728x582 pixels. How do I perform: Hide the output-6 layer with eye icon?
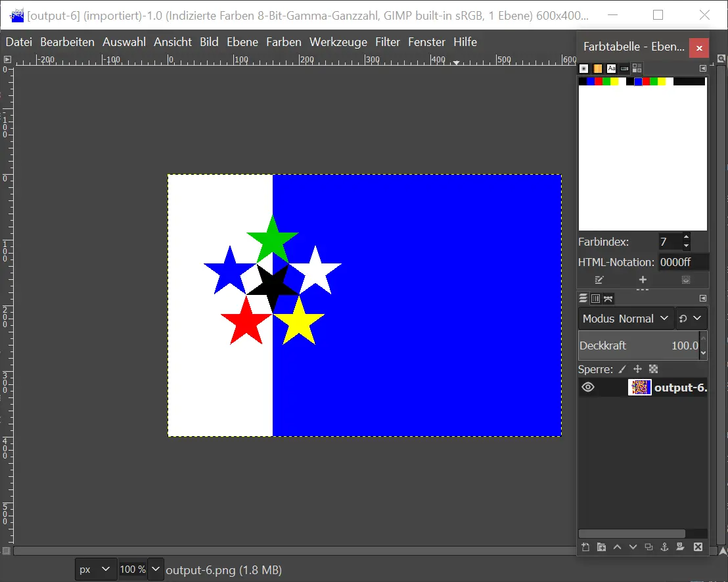pyautogui.click(x=588, y=388)
